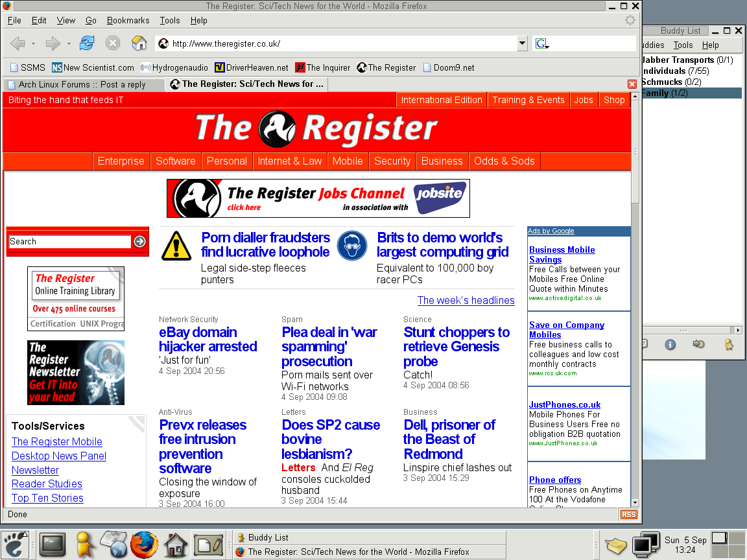The height and width of the screenshot is (560, 747).
Task: Open the Bookmarks menu in Firefox
Action: pos(128,20)
